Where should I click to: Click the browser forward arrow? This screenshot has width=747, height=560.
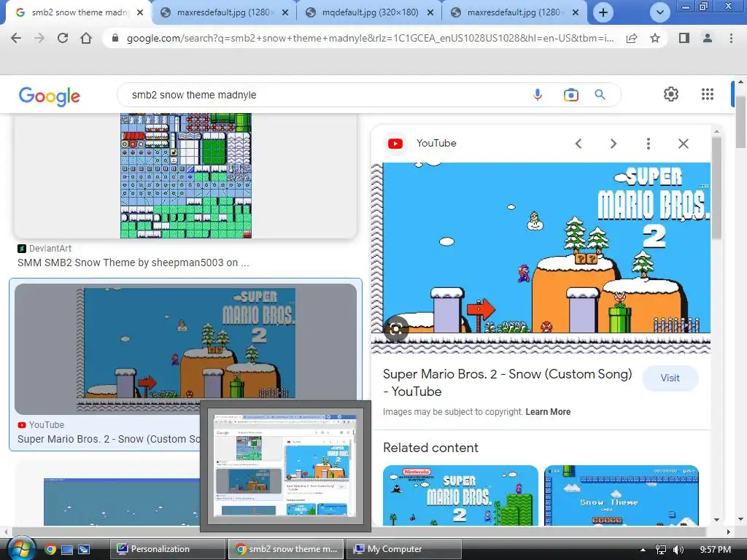point(39,38)
